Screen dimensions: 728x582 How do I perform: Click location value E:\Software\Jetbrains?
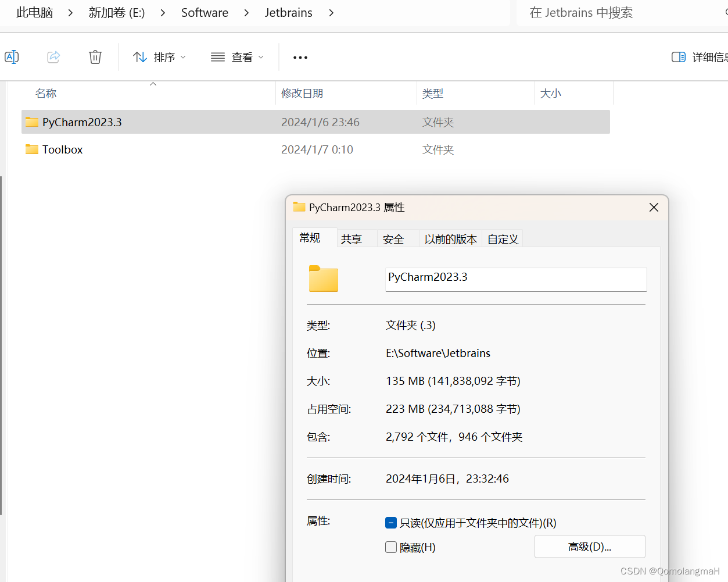click(x=438, y=353)
